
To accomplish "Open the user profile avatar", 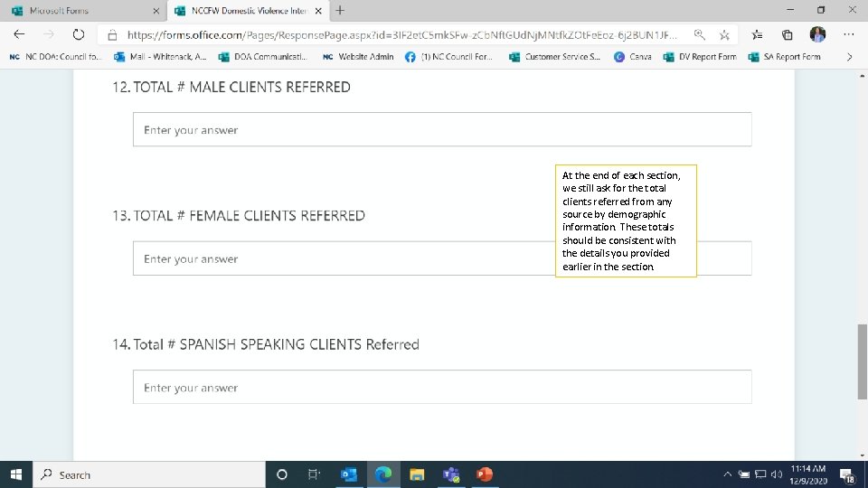I will coord(817,34).
